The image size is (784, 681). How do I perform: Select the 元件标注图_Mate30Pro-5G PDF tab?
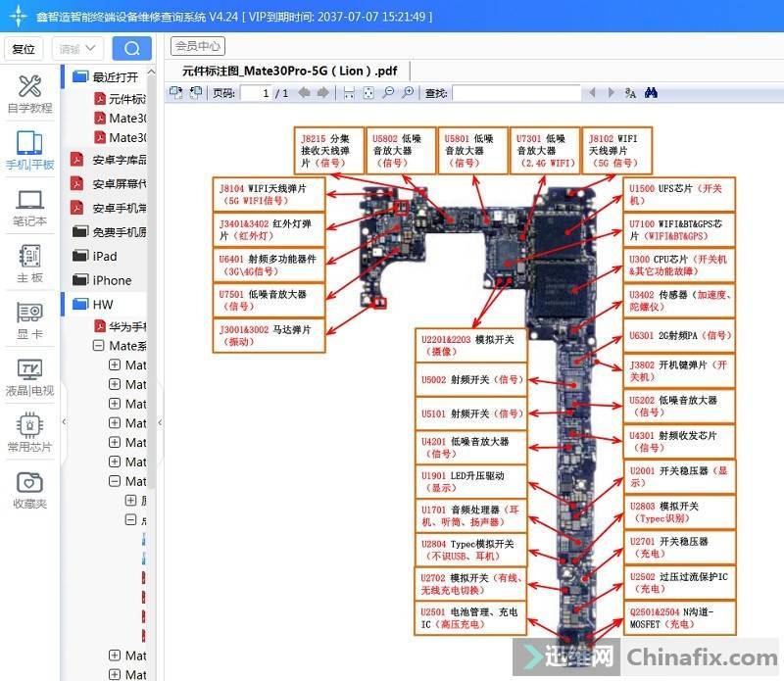(289, 71)
